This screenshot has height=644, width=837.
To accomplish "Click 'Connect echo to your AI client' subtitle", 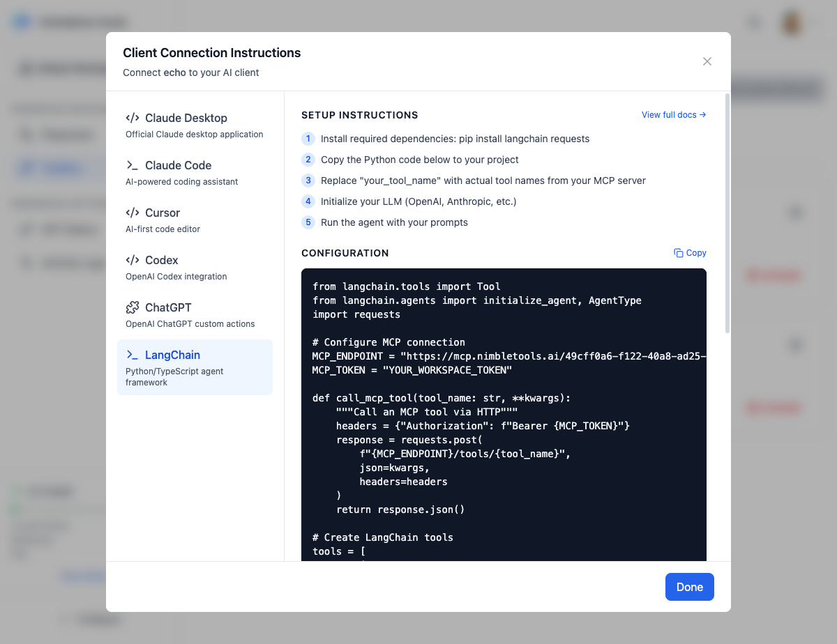I will [191, 72].
